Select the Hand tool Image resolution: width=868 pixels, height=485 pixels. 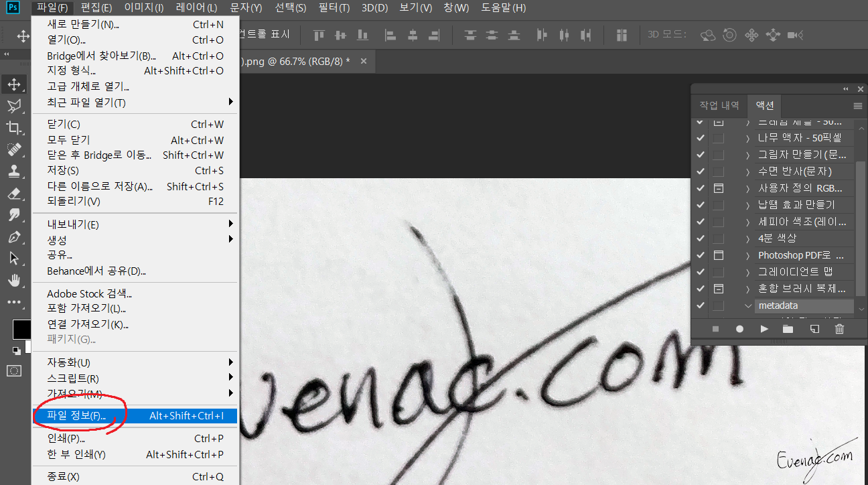[14, 280]
